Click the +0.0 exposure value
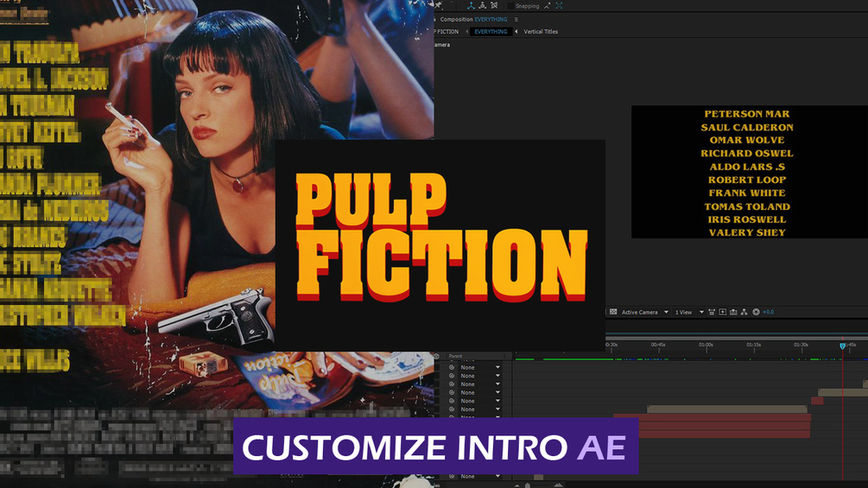This screenshot has height=488, width=868. click(769, 312)
